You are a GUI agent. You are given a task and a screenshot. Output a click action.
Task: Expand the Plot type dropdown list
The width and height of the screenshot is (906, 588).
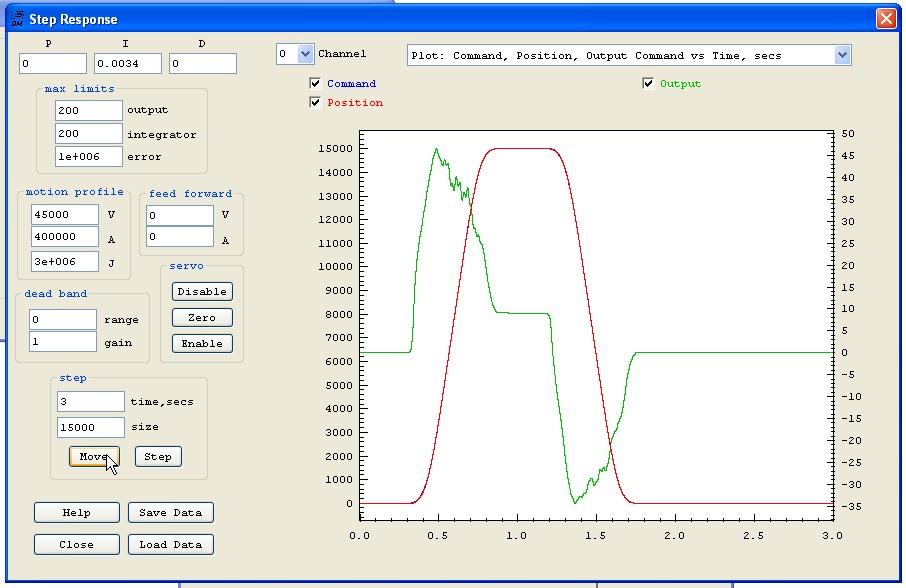coord(841,55)
